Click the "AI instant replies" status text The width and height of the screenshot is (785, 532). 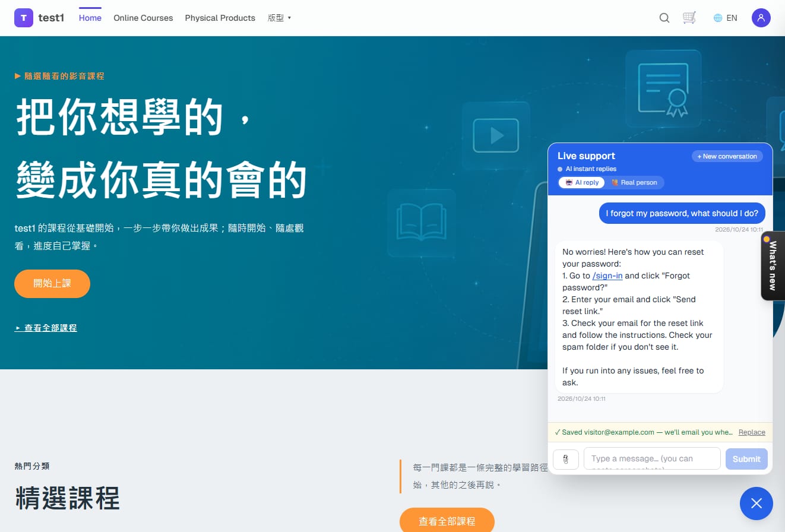tap(591, 169)
